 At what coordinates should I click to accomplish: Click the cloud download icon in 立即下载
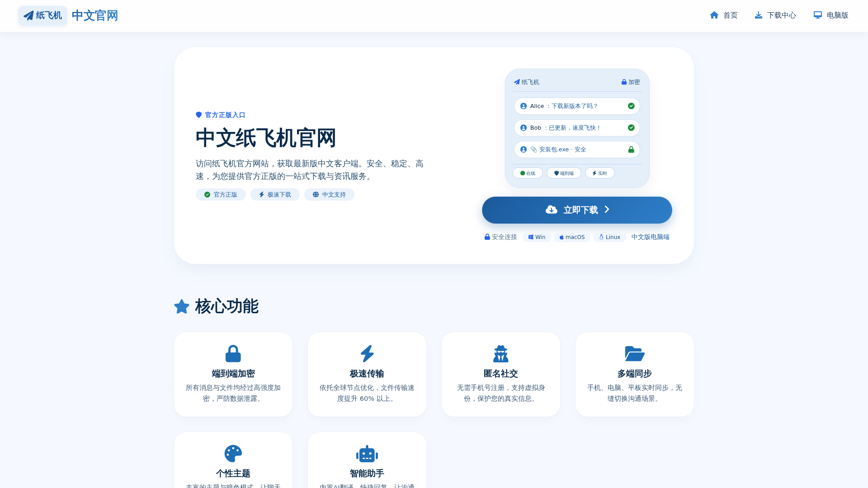pos(552,210)
